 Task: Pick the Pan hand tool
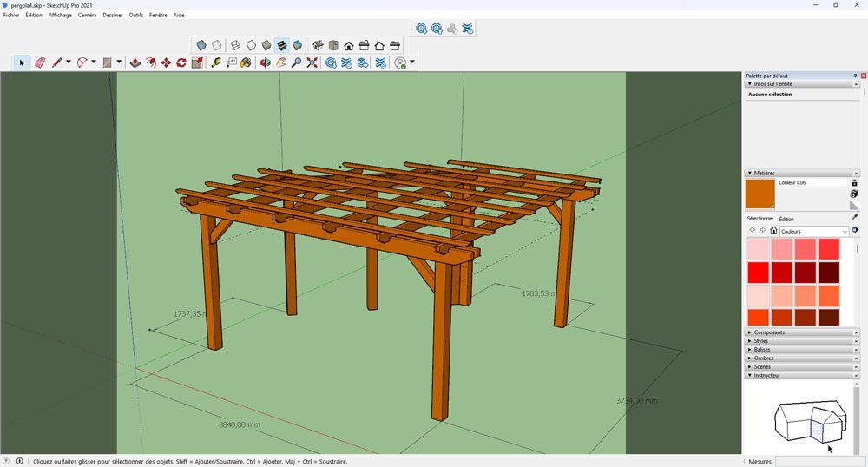(x=281, y=62)
